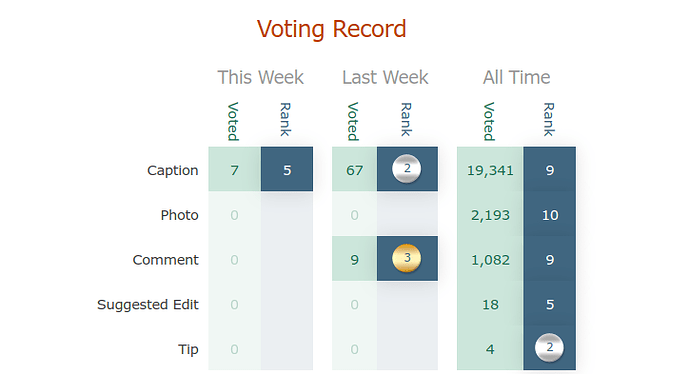Screen dimensions: 690x374
Task: Click All Time Suggested Edit voted count 18
Action: (490, 304)
